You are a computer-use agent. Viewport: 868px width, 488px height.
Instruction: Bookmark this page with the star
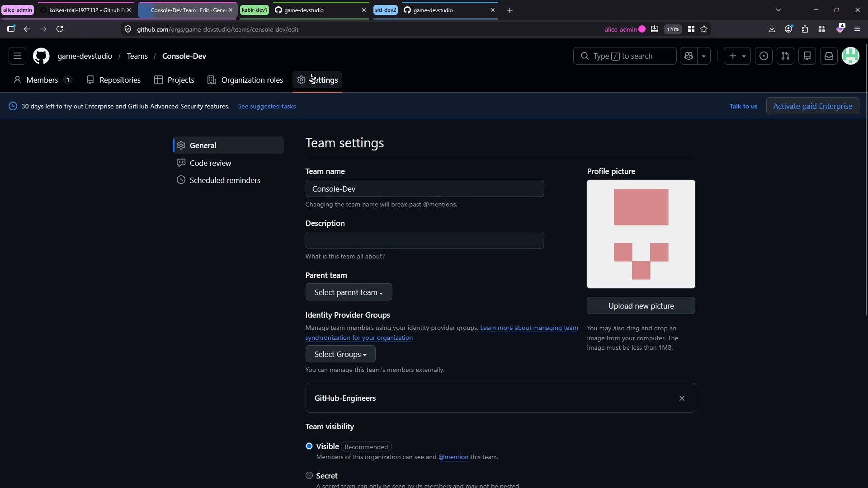tap(704, 29)
